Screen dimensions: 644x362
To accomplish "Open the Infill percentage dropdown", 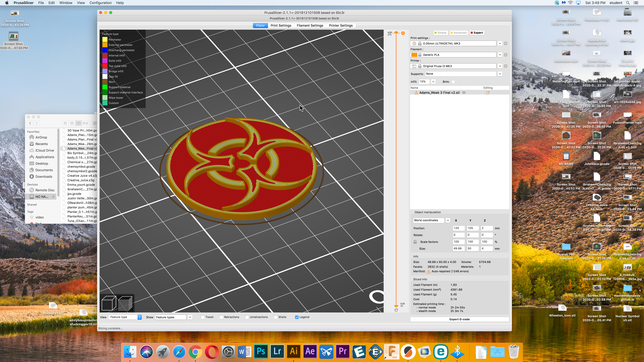I will point(433,82).
